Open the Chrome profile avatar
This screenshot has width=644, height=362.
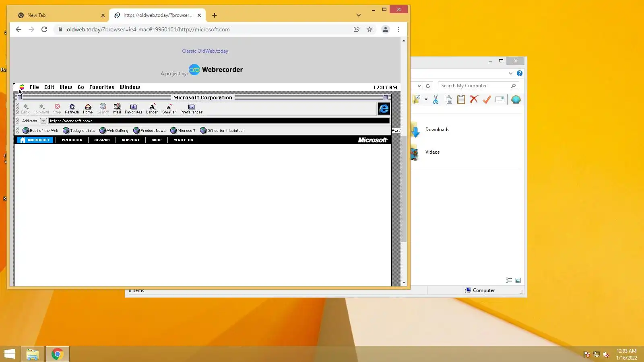(386, 29)
